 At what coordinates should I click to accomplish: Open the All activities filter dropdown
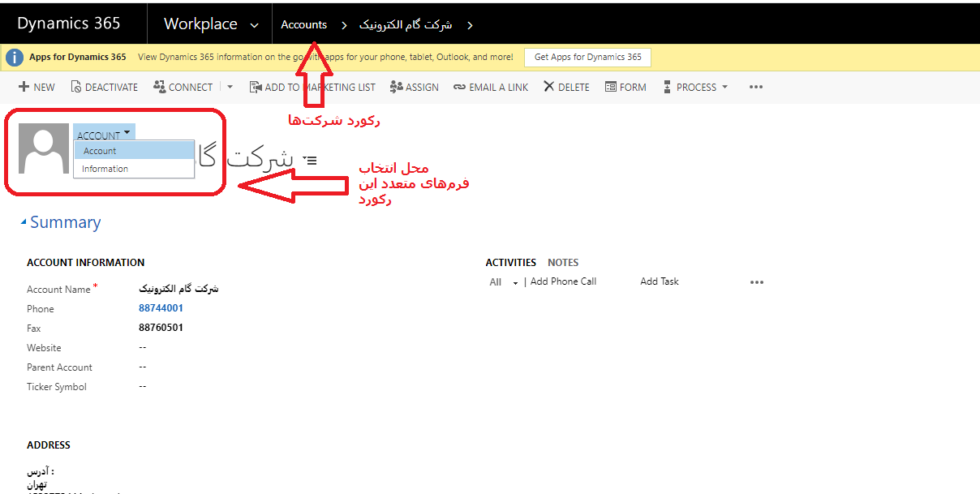[x=504, y=282]
